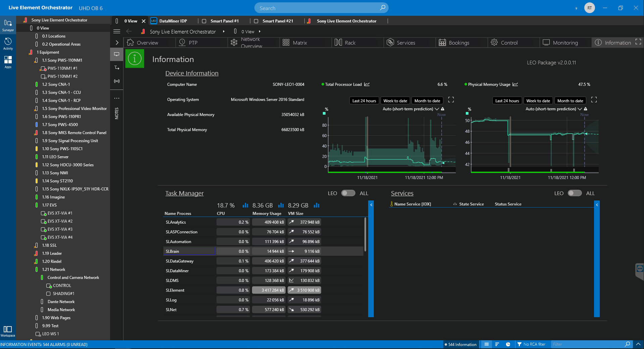The width and height of the screenshot is (644, 349).
Task: Open breadcrumb dropdown after 0 View
Action: click(x=260, y=32)
